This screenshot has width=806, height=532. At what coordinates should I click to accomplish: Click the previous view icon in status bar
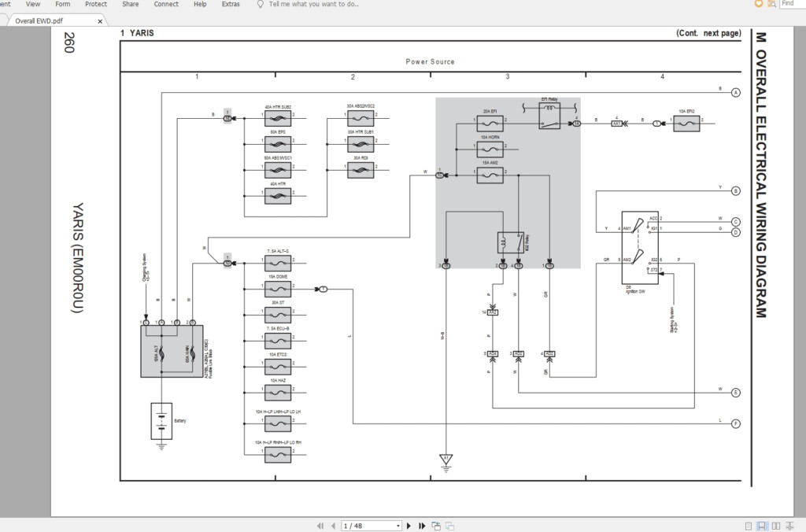[436, 526]
